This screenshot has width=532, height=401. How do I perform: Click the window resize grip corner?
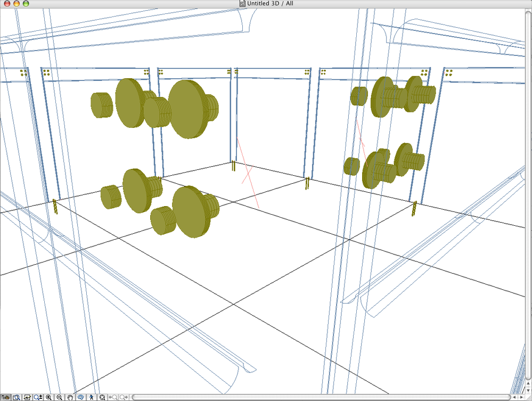click(529, 397)
